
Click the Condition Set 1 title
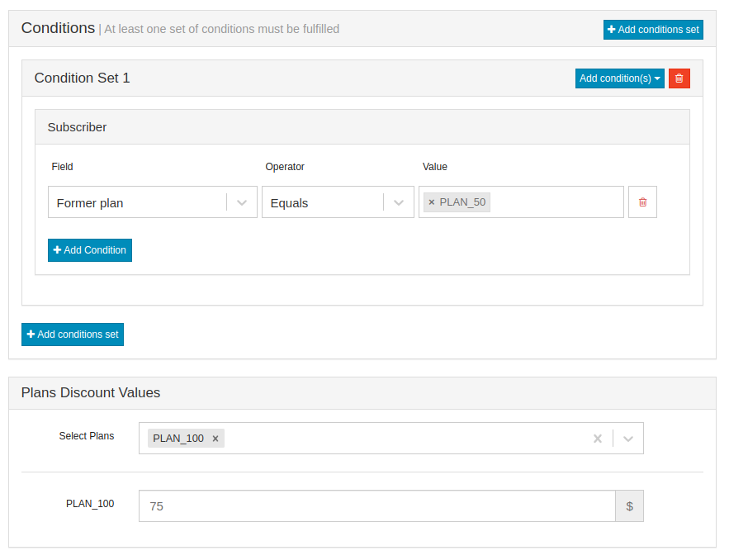[83, 78]
